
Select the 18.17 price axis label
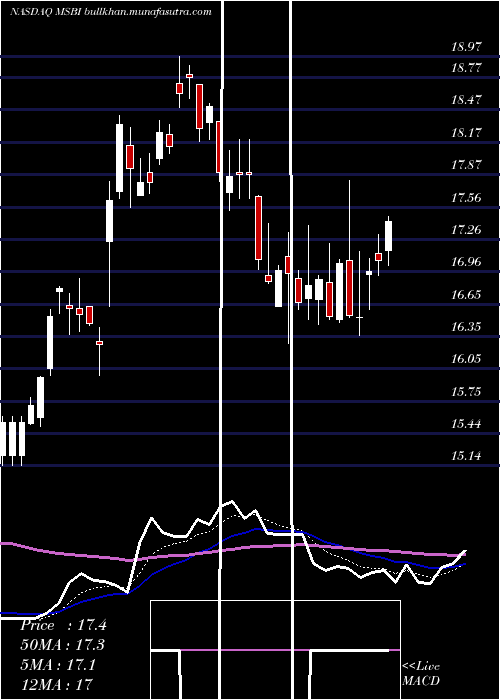[x=467, y=133]
